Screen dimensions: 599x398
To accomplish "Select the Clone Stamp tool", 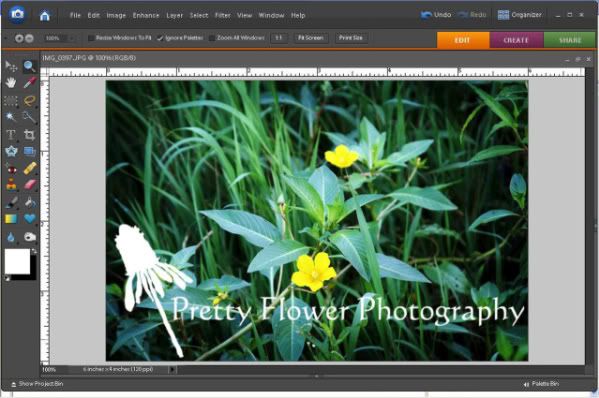I will pyautogui.click(x=11, y=185).
